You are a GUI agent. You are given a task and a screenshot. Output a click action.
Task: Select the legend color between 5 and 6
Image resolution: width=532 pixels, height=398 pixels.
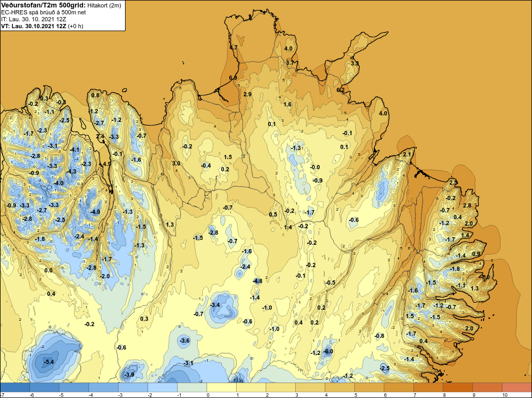coord(369,387)
